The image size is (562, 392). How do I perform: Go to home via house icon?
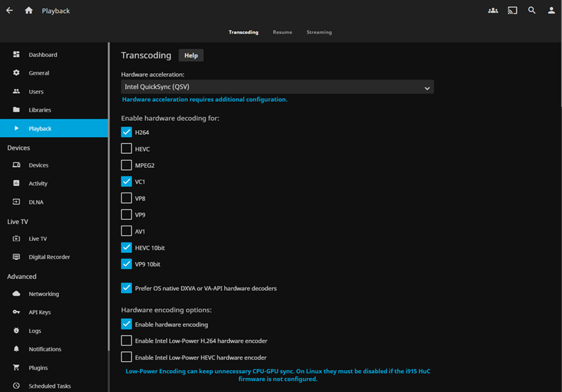point(29,11)
